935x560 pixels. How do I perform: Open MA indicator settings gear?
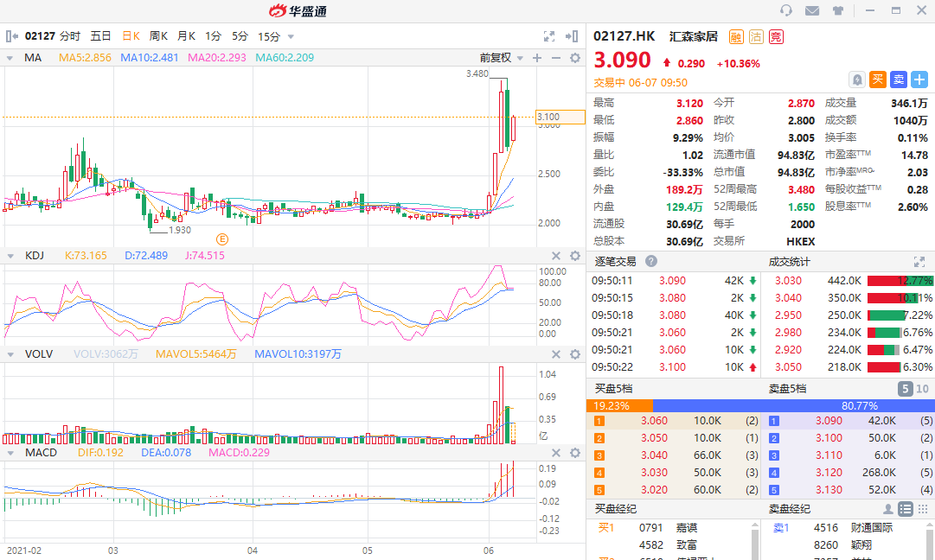tap(575, 58)
